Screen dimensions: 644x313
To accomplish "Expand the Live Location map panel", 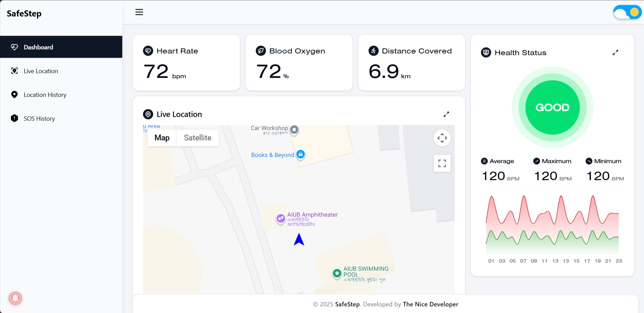I will click(446, 114).
